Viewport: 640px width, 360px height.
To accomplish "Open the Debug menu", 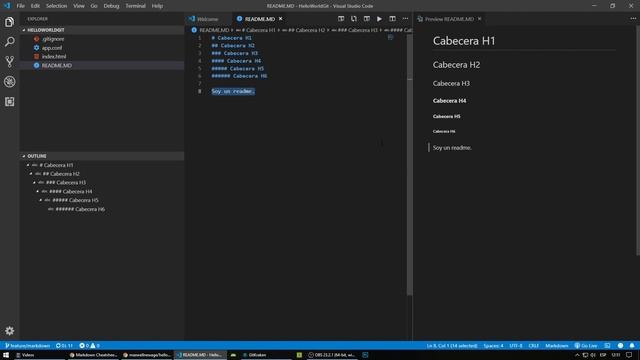I will click(111, 6).
